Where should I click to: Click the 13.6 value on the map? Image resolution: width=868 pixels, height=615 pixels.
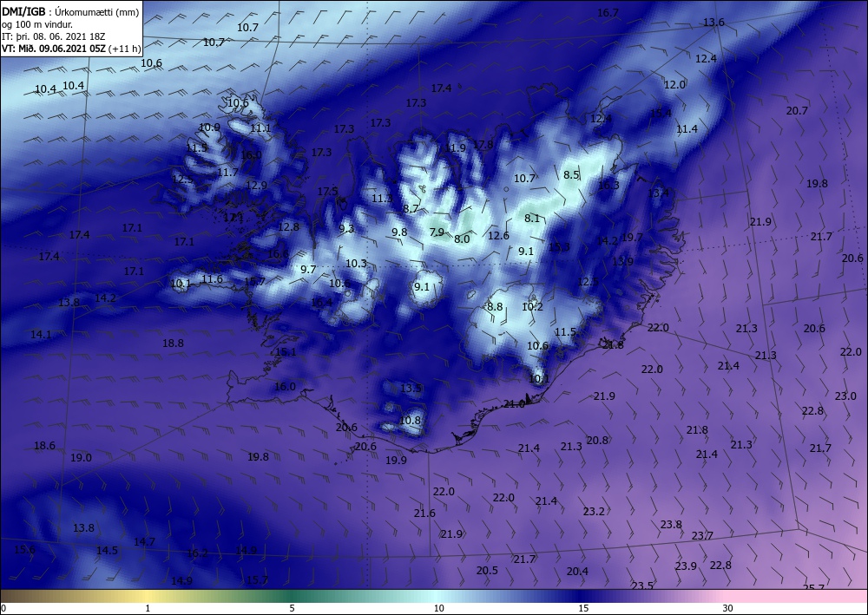[713, 23]
